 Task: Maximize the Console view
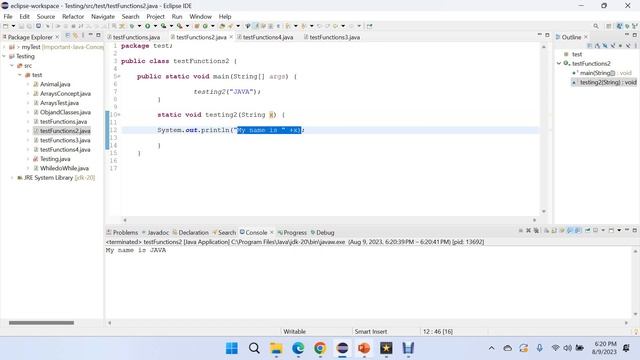pos(635,230)
